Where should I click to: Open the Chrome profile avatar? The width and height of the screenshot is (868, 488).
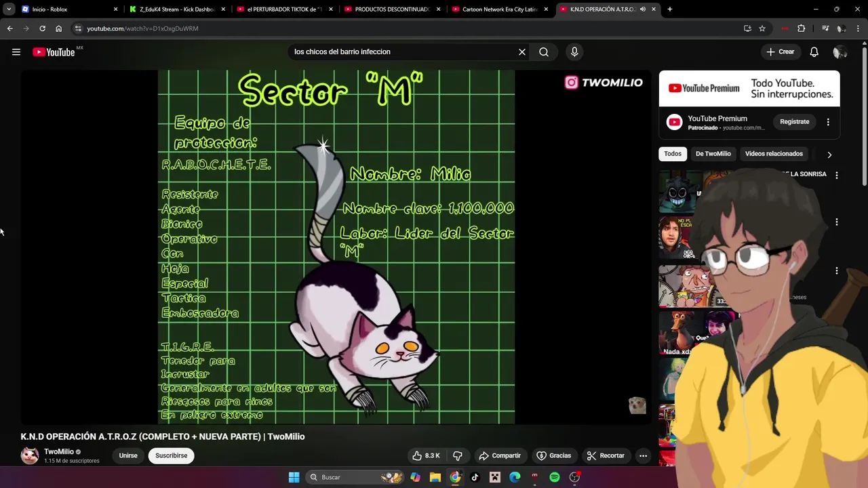pyautogui.click(x=842, y=28)
